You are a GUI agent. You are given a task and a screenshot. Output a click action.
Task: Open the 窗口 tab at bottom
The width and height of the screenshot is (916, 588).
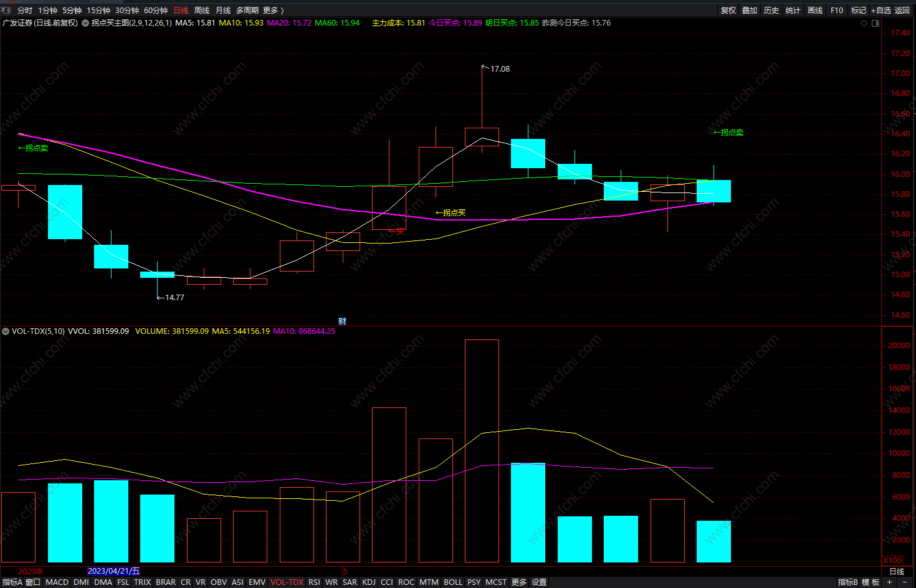33,582
